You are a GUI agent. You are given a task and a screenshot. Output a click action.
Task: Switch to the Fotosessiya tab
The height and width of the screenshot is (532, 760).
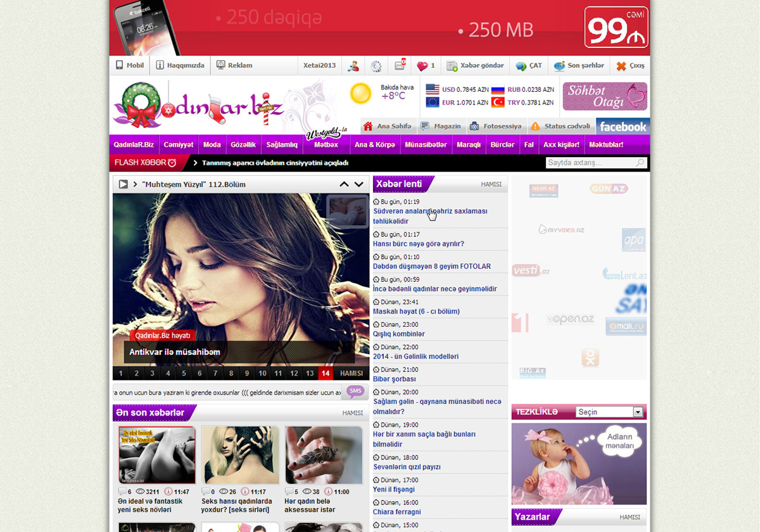pos(495,126)
